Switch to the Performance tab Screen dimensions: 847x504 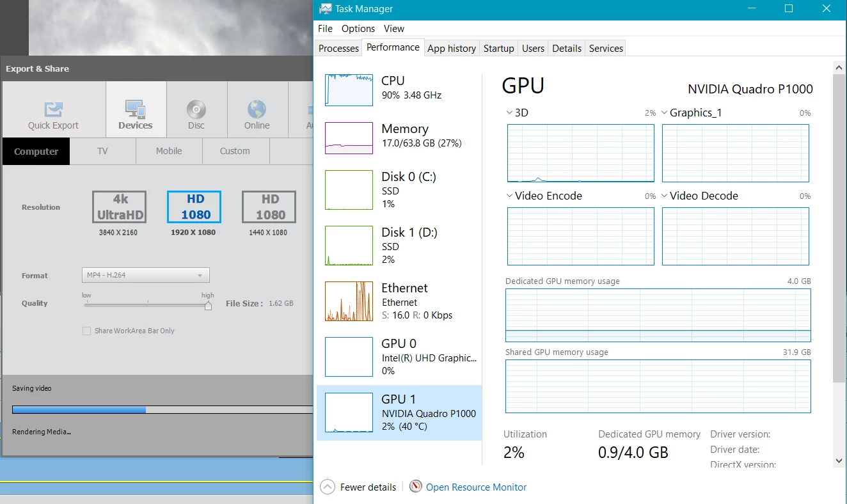[393, 47]
